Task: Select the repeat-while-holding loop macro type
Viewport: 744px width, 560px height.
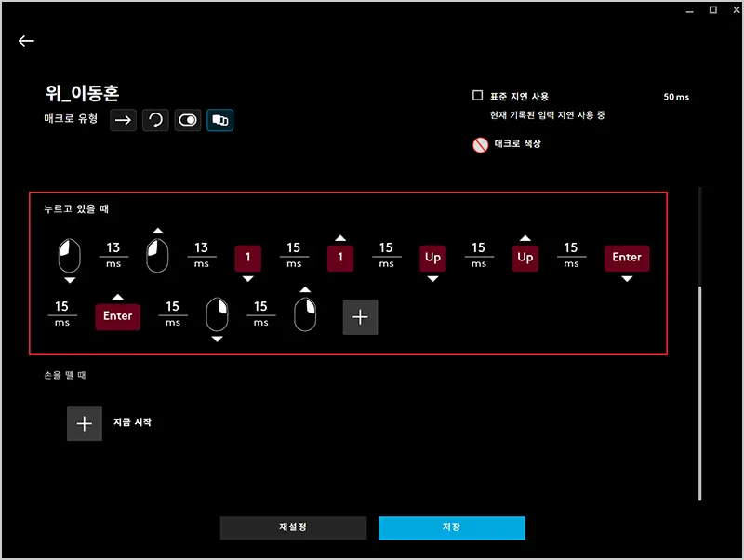Action: click(155, 120)
